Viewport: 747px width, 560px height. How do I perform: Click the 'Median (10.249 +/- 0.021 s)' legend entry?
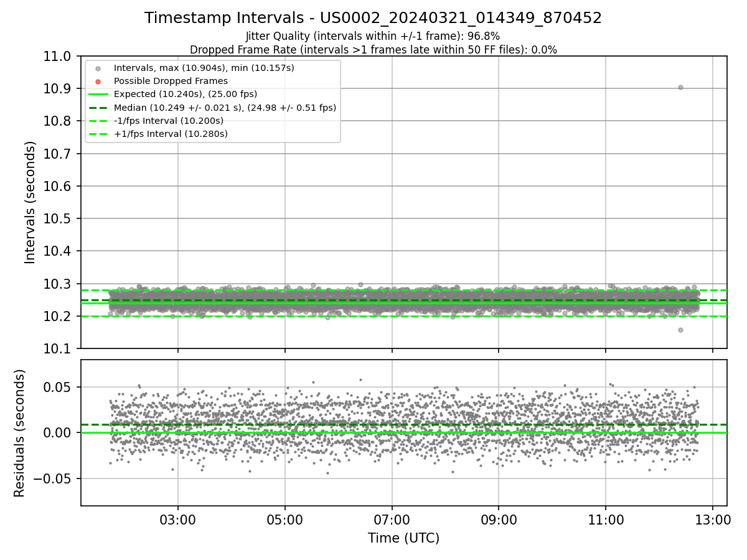(225, 108)
